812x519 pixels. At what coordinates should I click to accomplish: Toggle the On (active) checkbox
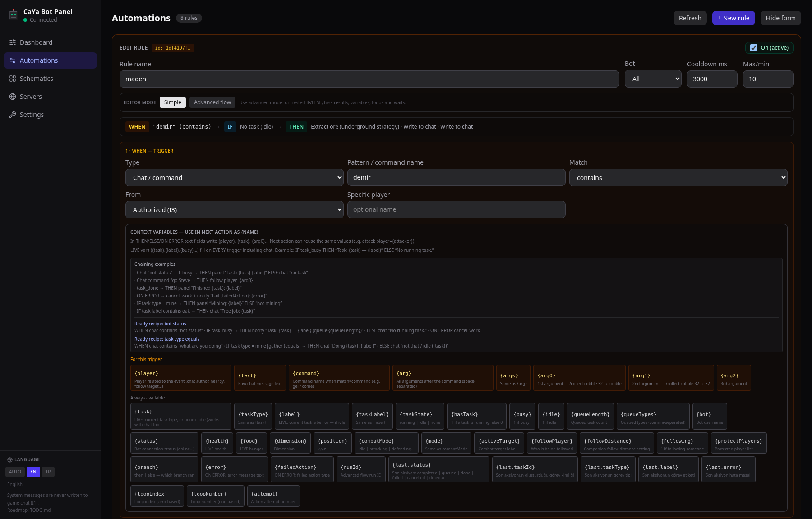(754, 48)
